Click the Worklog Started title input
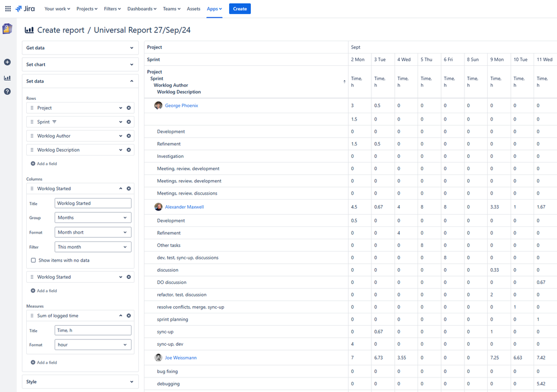This screenshot has height=392, width=557. 93,204
